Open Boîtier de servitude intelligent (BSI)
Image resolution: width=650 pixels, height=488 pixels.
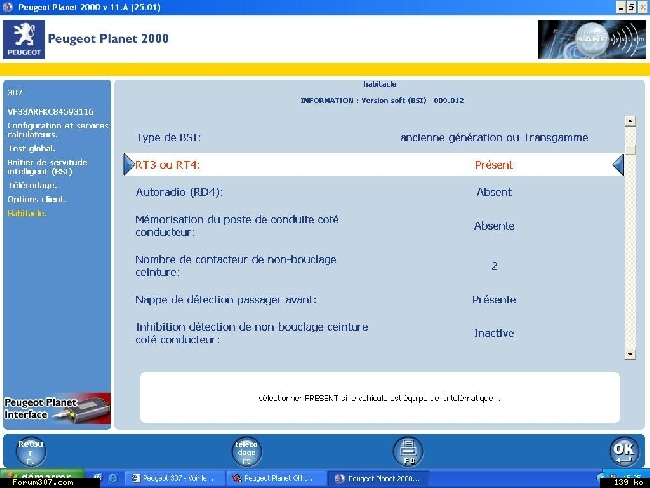pyautogui.click(x=47, y=167)
